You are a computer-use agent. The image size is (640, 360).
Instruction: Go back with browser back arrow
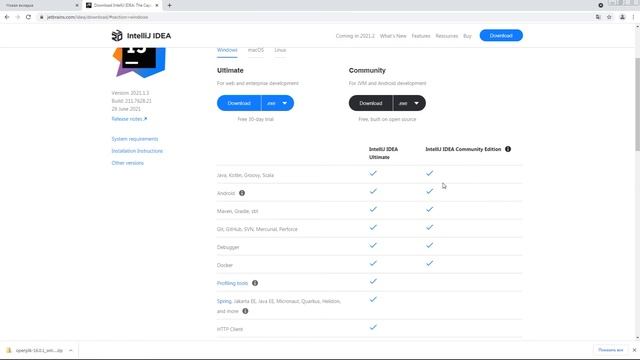click(7, 17)
